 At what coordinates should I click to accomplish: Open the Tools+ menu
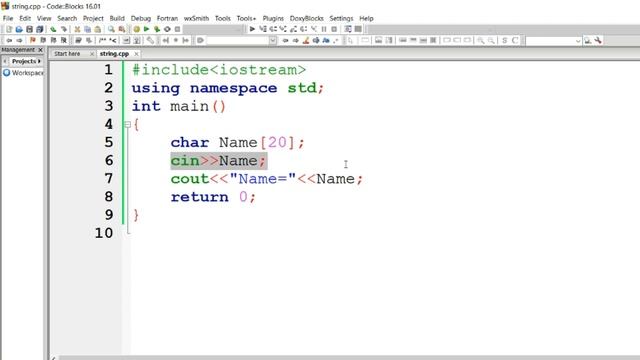[247, 18]
